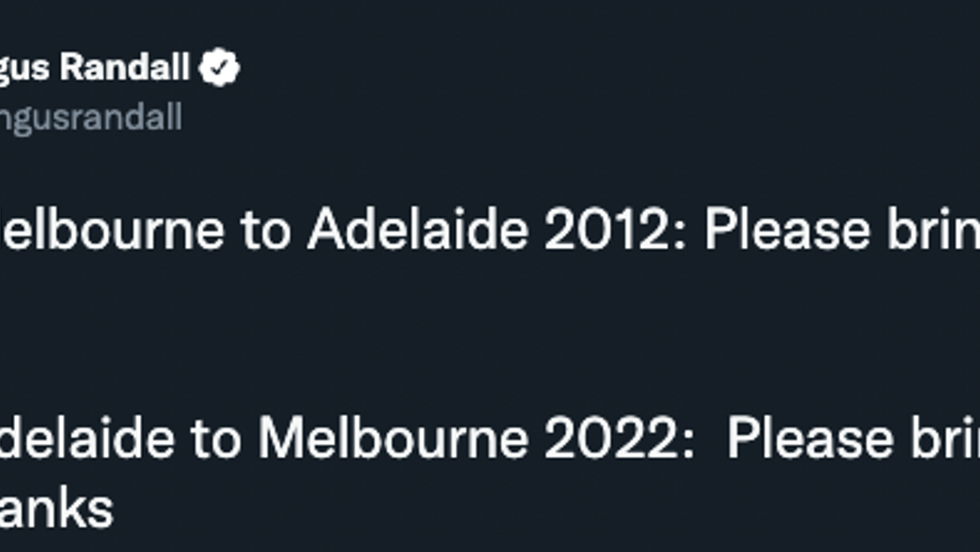
Task: Open the Randall display name profile link
Action: pos(94,69)
